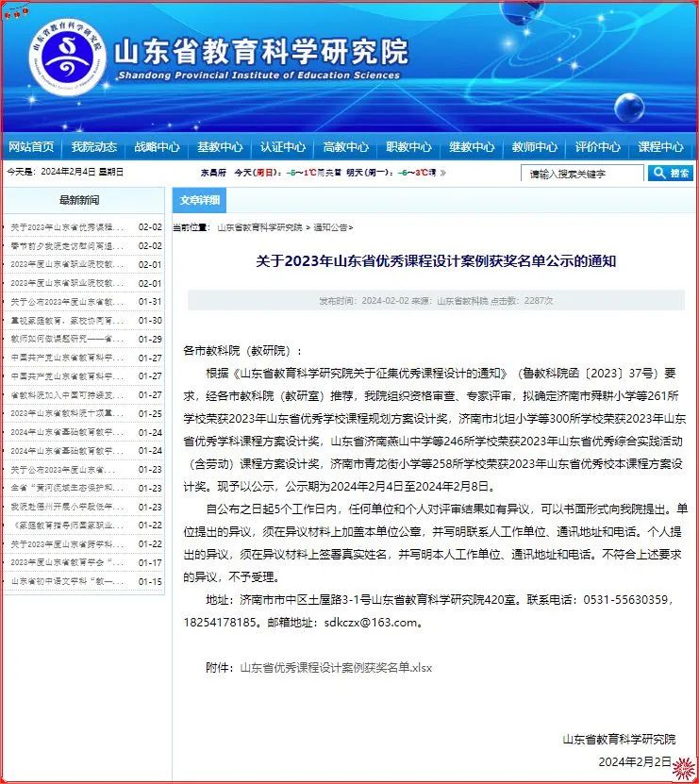The width and height of the screenshot is (699, 784).
Task: Open news item 教师如何做课题研究
Action: [x=67, y=339]
